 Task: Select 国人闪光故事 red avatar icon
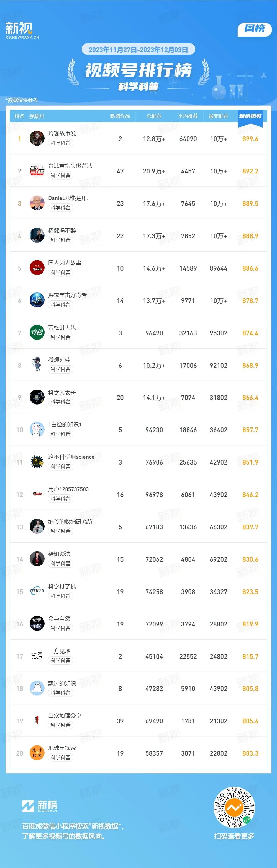coord(37,268)
